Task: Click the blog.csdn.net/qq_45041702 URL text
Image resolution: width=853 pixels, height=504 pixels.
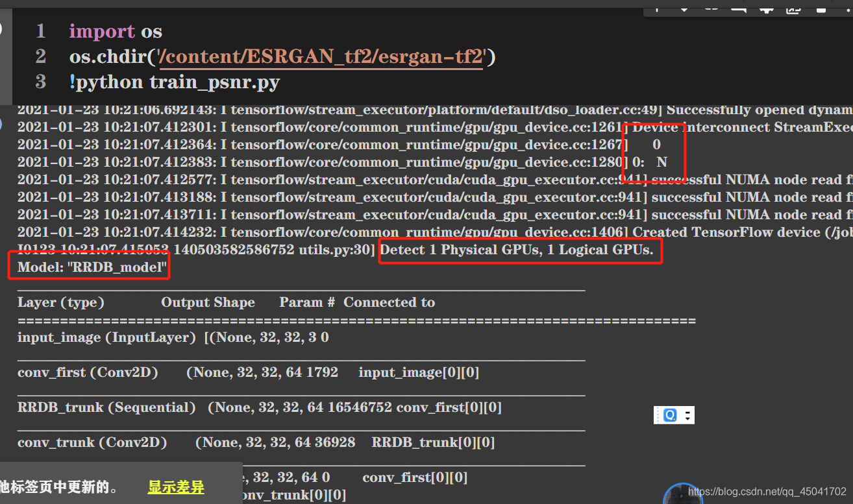Action: point(767,492)
